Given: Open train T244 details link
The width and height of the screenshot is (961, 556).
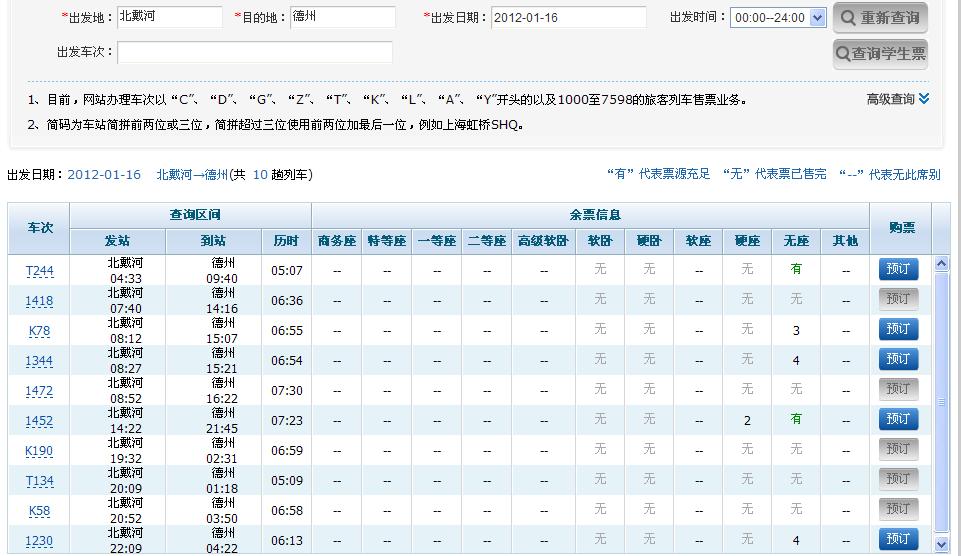Looking at the screenshot, I should click(40, 271).
